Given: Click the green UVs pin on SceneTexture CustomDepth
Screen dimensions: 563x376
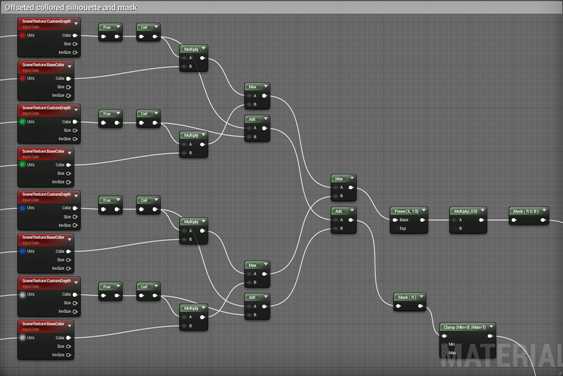Looking at the screenshot, I should click(x=22, y=122).
